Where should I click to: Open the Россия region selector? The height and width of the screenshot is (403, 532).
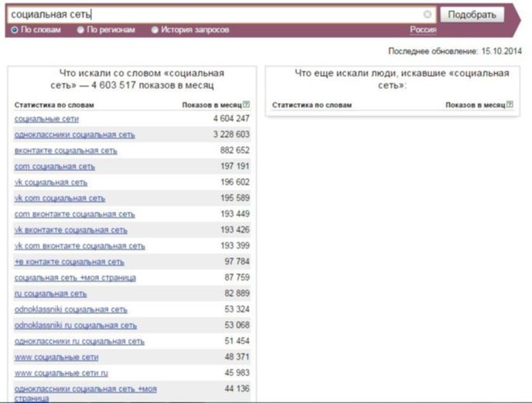click(423, 30)
